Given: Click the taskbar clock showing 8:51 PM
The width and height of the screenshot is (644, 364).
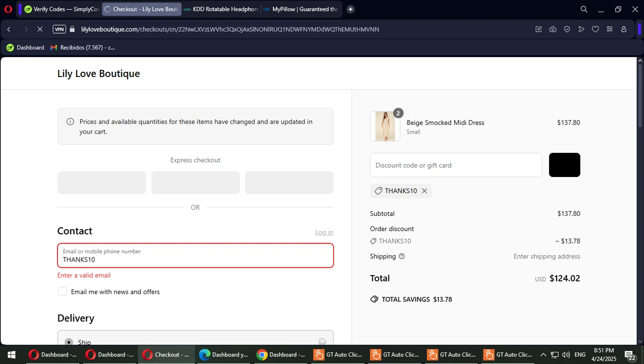Looking at the screenshot, I should pyautogui.click(x=604, y=355).
